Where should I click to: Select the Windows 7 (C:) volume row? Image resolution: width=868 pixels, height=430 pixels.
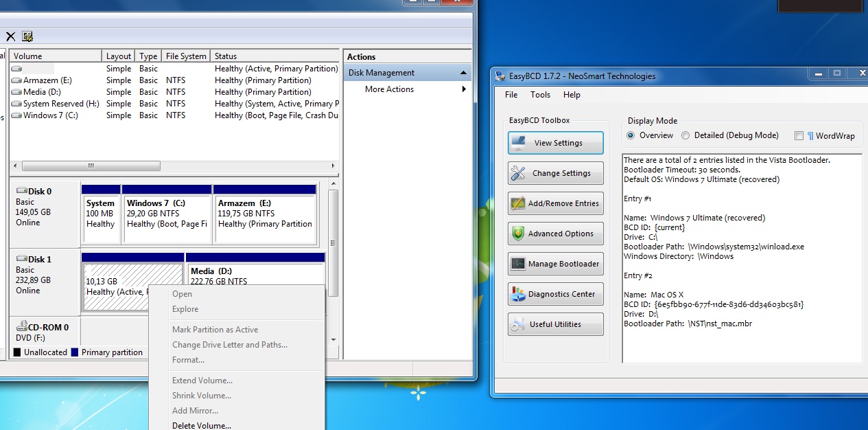coord(50,115)
